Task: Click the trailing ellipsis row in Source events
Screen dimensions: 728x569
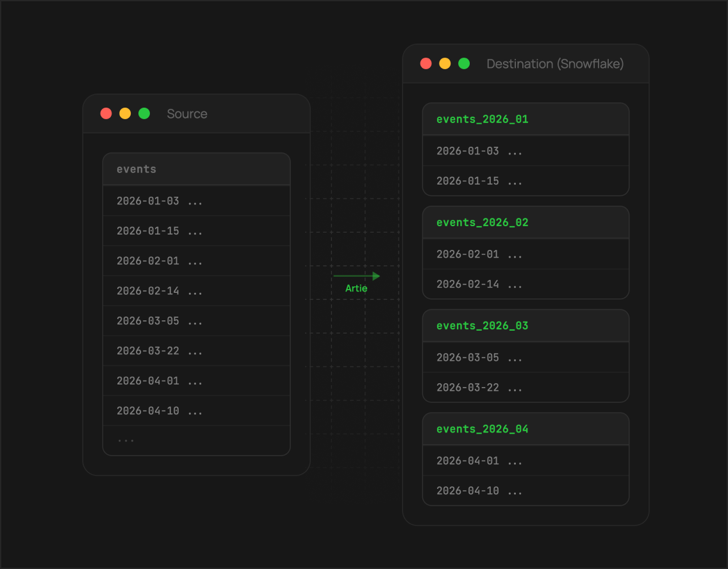Action: click(196, 440)
